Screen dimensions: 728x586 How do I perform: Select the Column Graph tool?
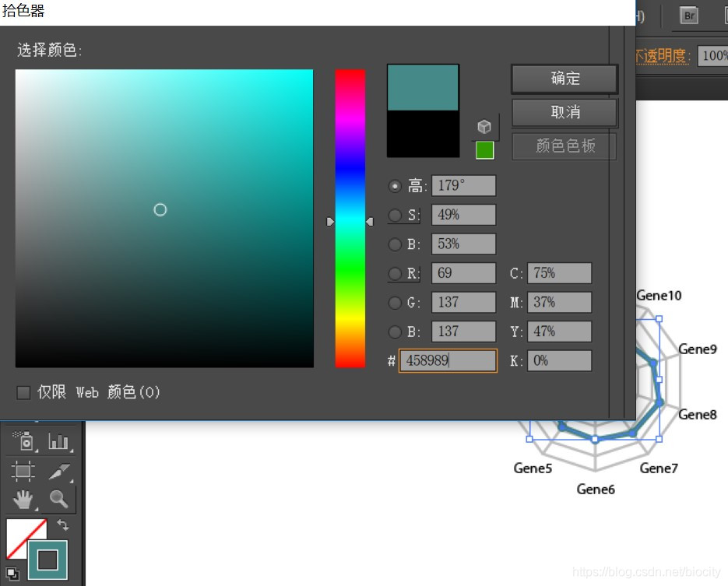click(58, 441)
